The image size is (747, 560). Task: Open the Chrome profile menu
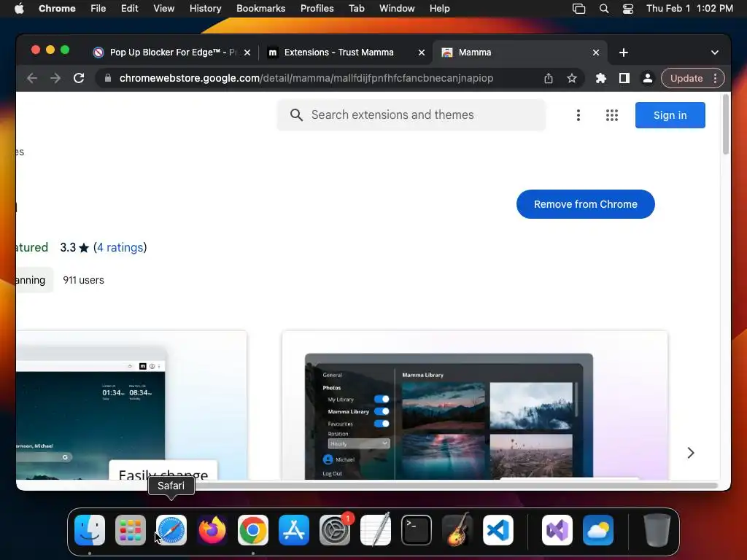pyautogui.click(x=648, y=78)
